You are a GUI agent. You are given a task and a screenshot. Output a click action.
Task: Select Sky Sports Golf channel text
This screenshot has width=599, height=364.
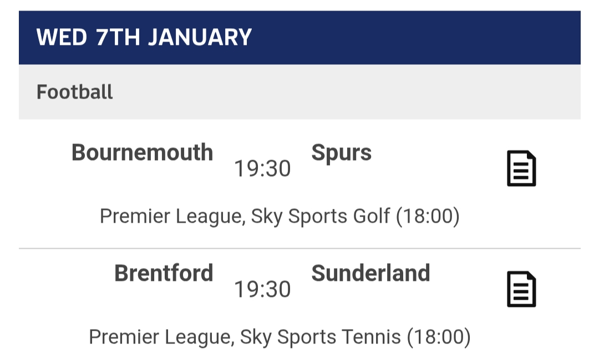click(321, 216)
